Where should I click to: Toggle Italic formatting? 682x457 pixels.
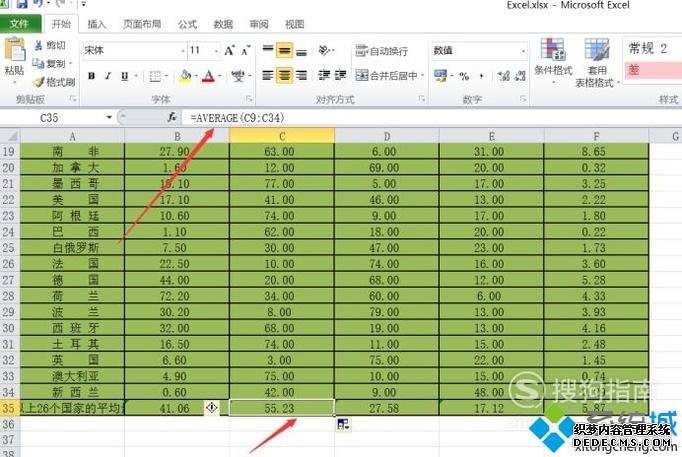click(x=108, y=76)
